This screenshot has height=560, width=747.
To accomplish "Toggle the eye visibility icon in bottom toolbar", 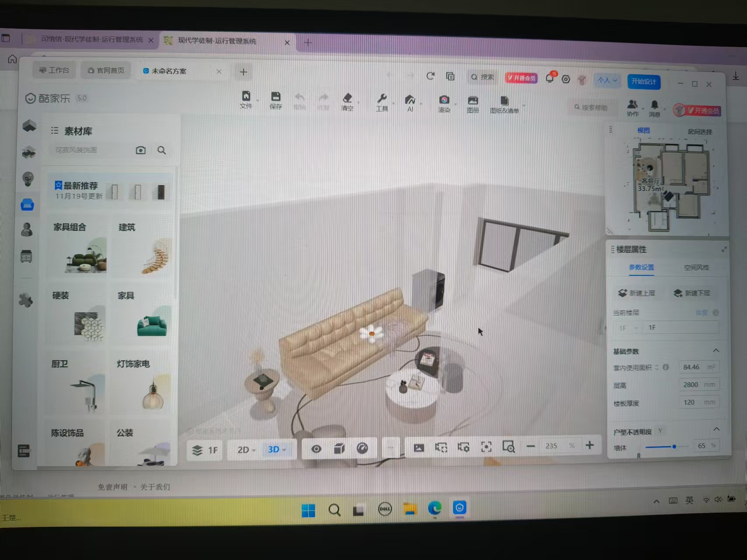I will pos(316,449).
